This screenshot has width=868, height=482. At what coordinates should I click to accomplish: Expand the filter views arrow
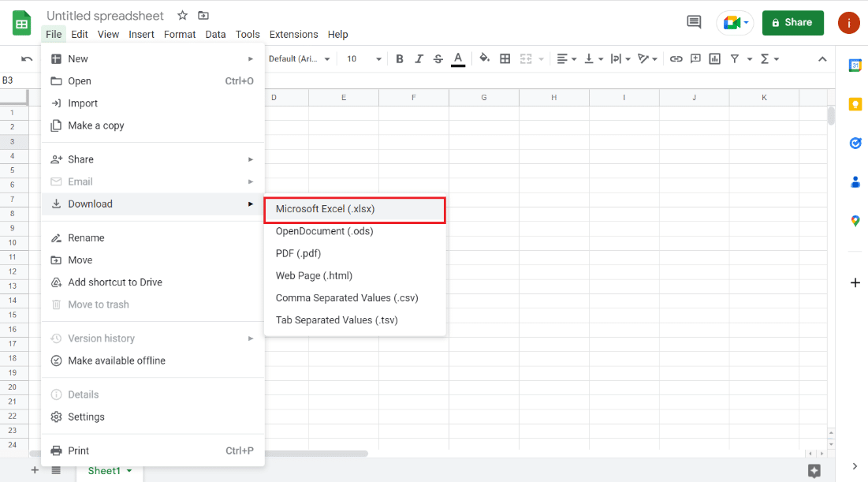coord(750,58)
